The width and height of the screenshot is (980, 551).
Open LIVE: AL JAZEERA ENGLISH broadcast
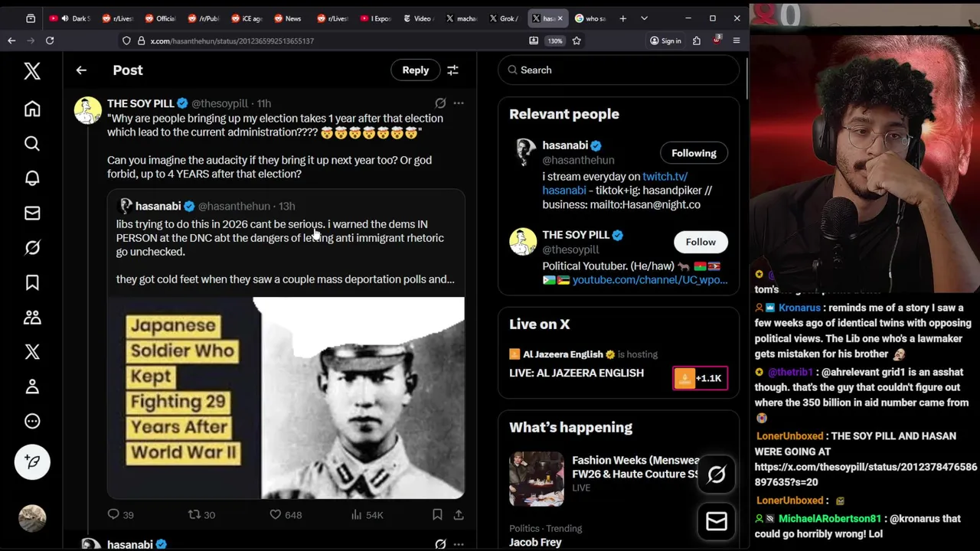pyautogui.click(x=577, y=373)
